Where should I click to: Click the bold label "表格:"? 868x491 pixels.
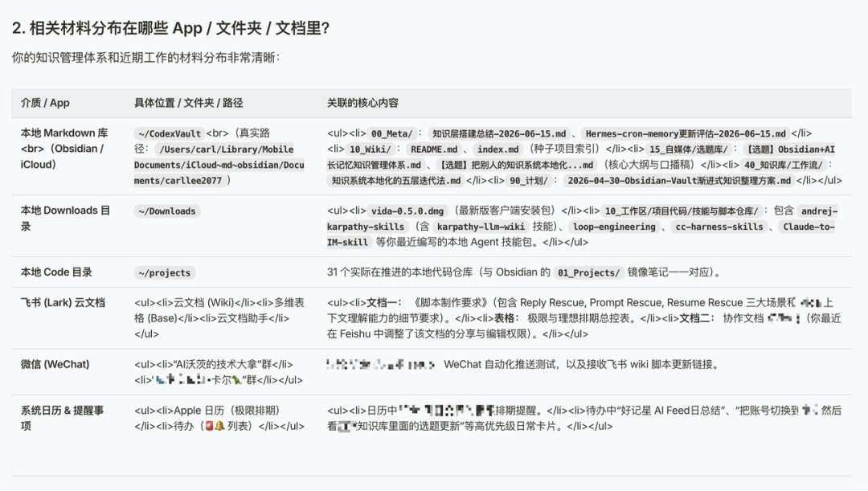tap(506, 318)
